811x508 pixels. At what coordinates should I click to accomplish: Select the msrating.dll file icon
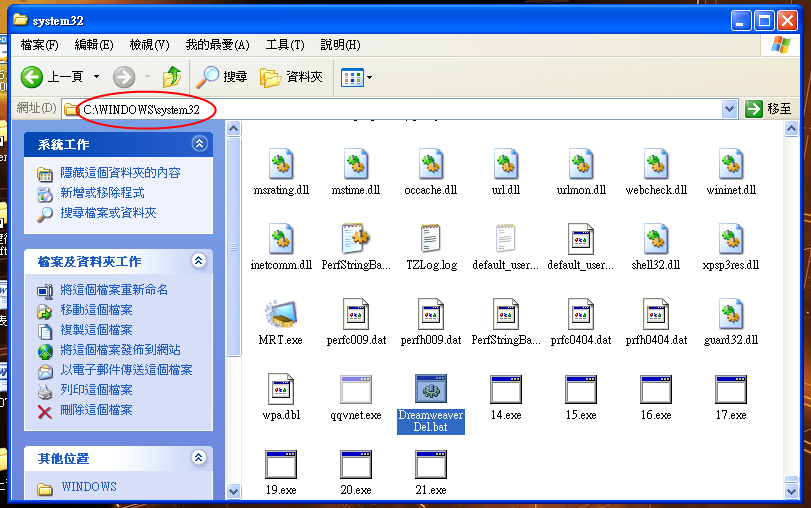click(x=281, y=164)
